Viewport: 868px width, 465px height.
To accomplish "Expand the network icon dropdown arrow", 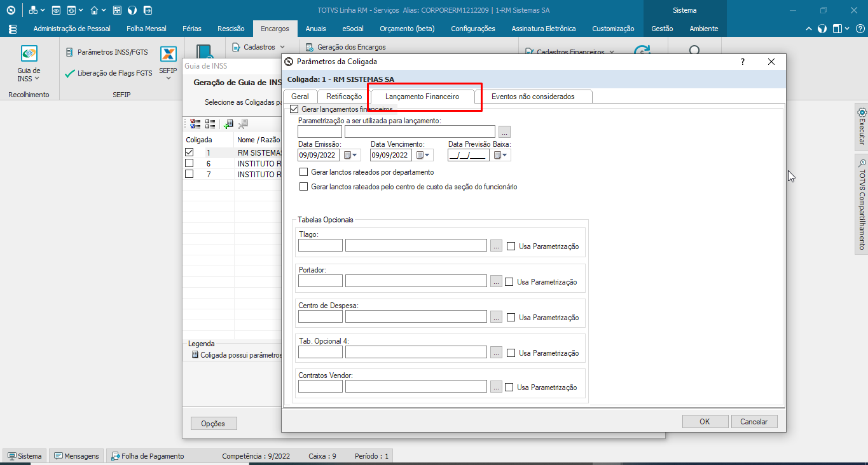I will point(43,11).
